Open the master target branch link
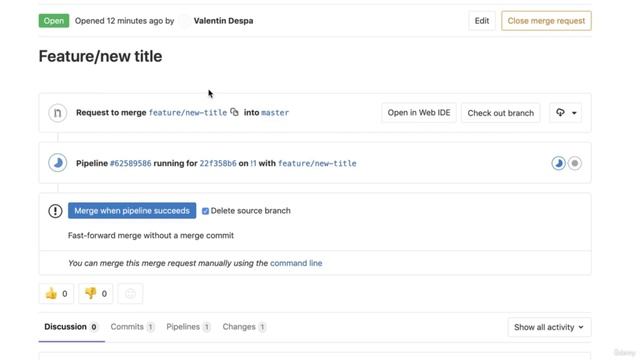Viewport: 640px width, 360px height. (275, 113)
